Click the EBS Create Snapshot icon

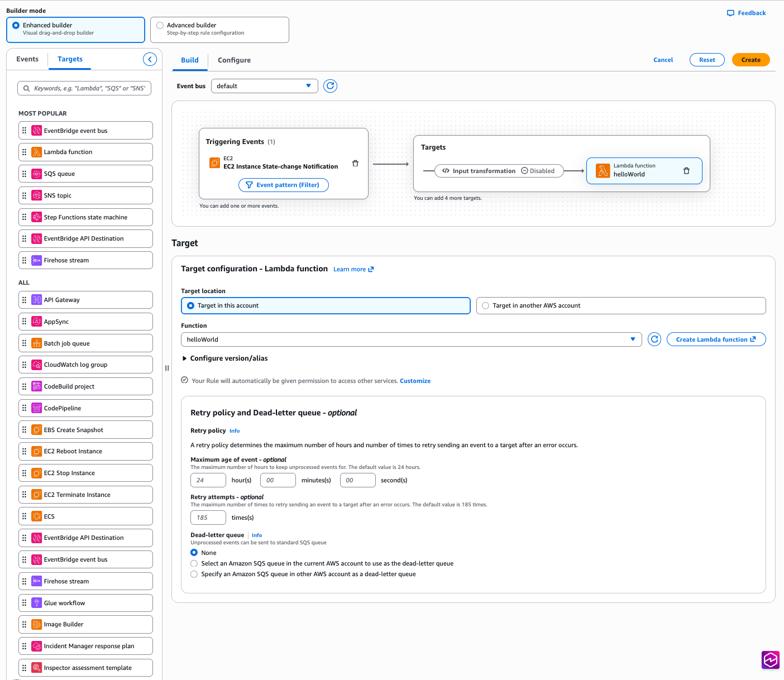point(36,430)
